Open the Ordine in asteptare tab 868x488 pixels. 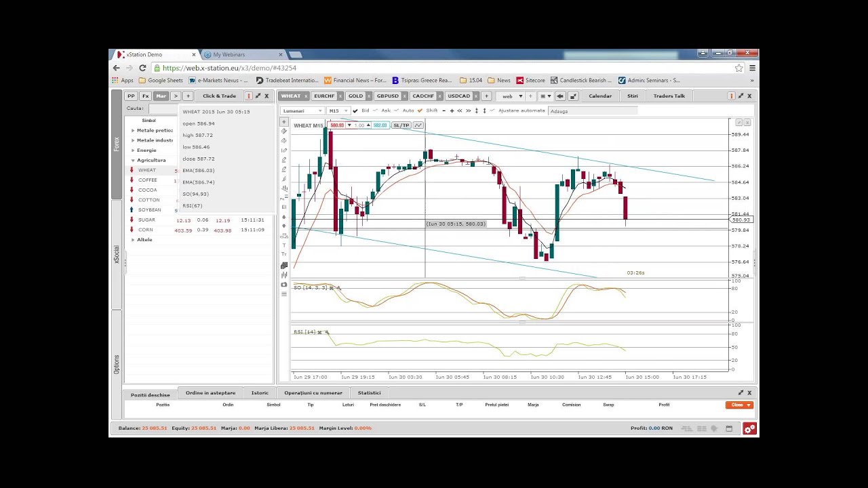(211, 393)
